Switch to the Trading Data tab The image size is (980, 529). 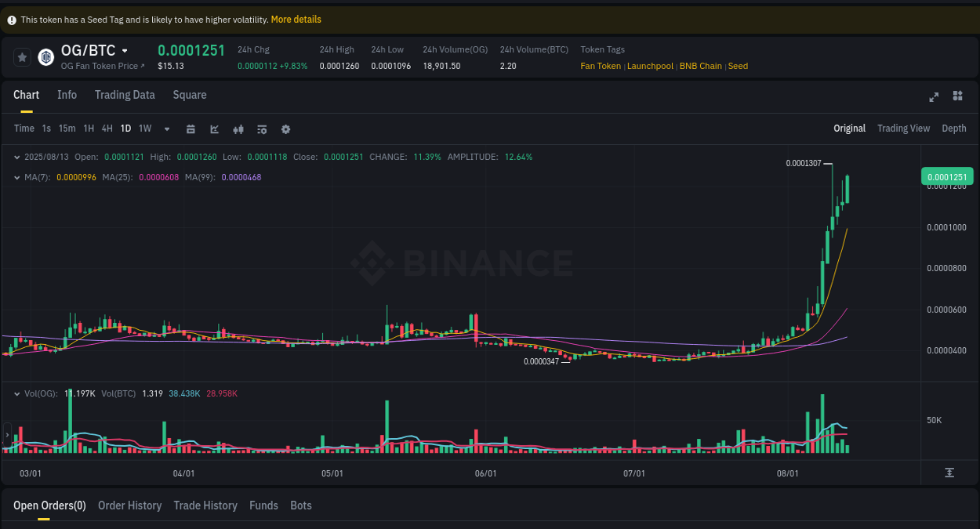pos(125,95)
